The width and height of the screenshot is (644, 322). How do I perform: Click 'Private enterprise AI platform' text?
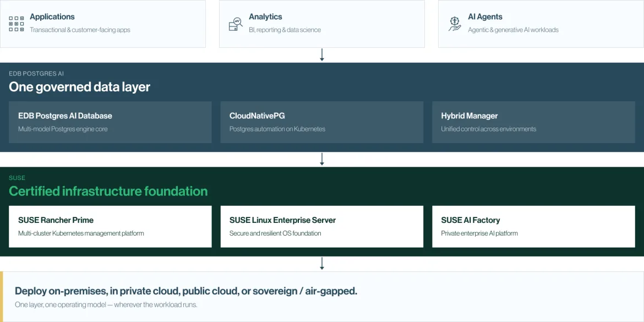(x=479, y=233)
